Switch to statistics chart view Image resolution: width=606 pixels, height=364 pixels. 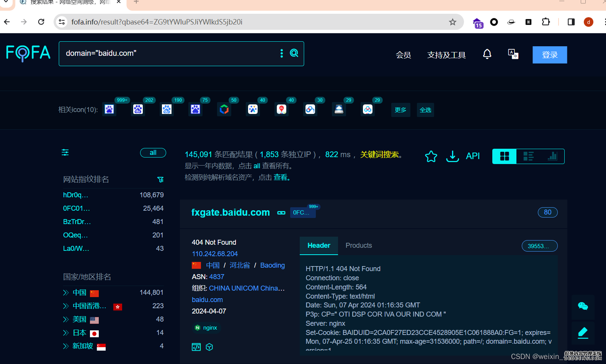[x=552, y=156]
